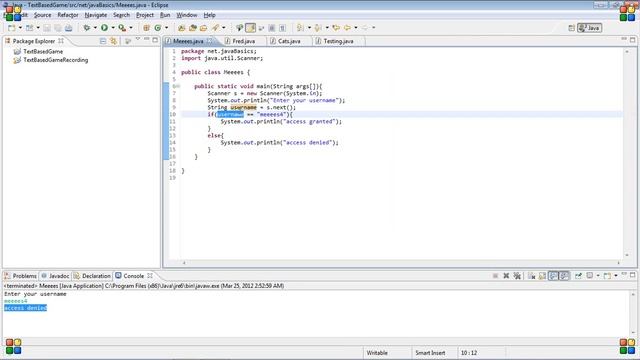The image size is (640, 360).
Task: Open the Display Selected Console dropdown arrow
Action: (598, 276)
